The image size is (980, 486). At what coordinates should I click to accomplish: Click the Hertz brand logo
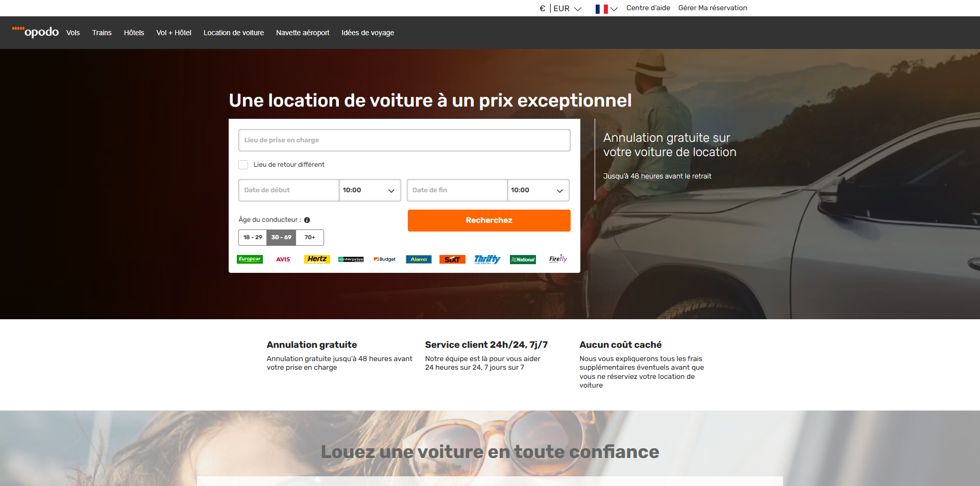pos(317,259)
